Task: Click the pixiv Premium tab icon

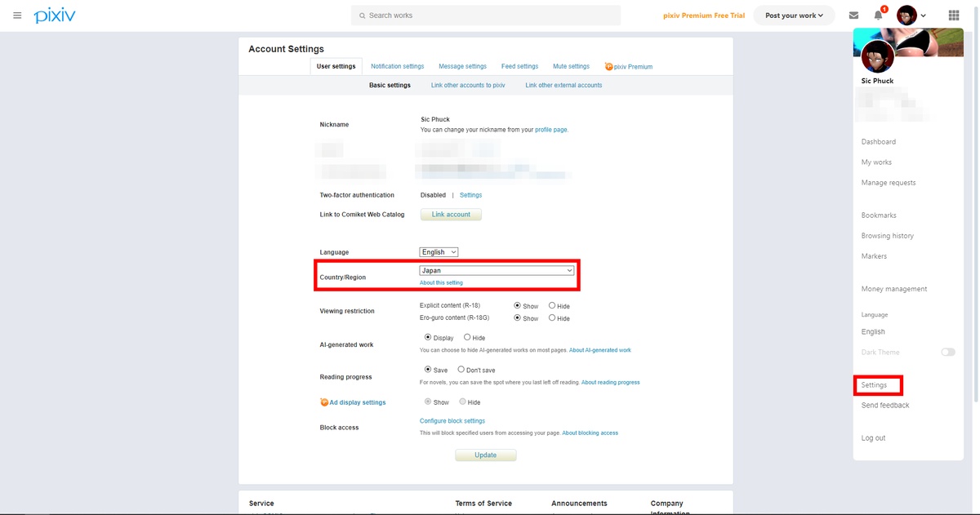Action: 609,67
